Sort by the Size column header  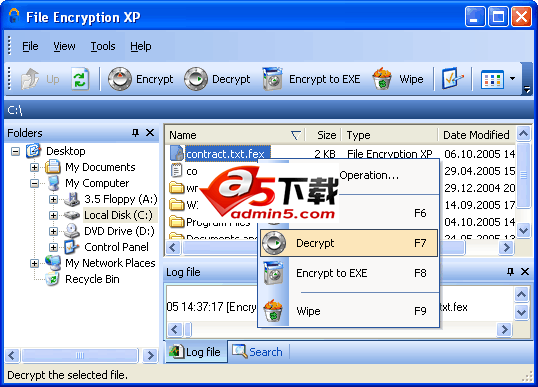324,135
